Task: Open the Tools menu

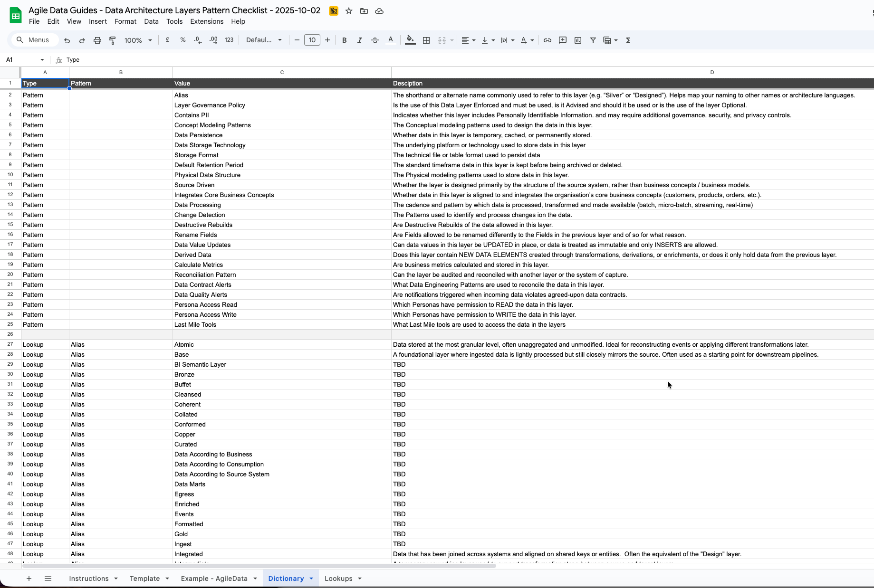Action: click(174, 21)
